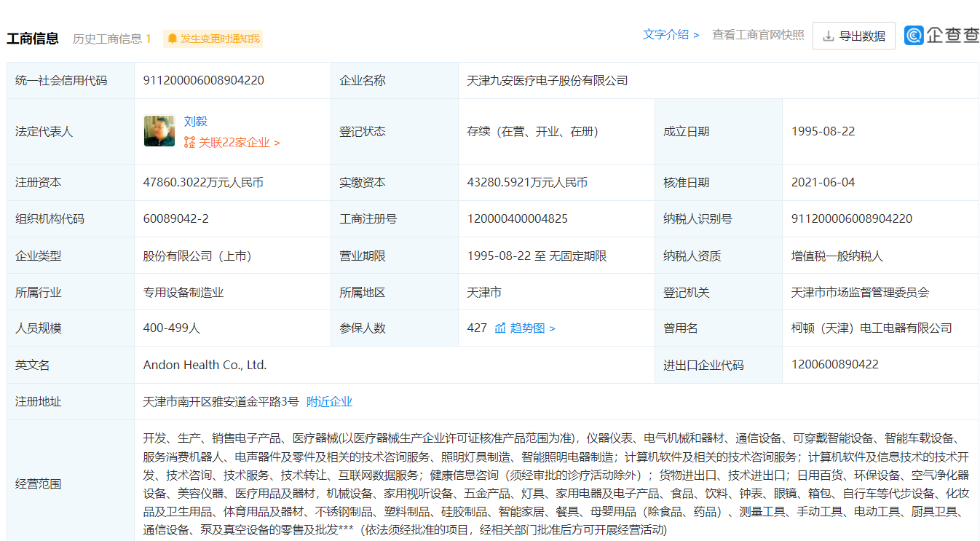
Task: Click the 企查查 logo
Action: [x=941, y=35]
